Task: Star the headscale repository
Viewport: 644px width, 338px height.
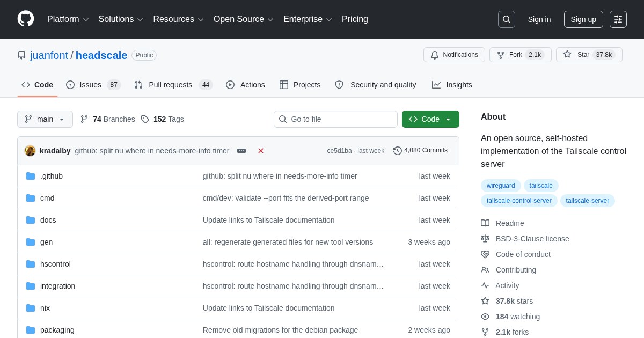Action: (x=589, y=55)
